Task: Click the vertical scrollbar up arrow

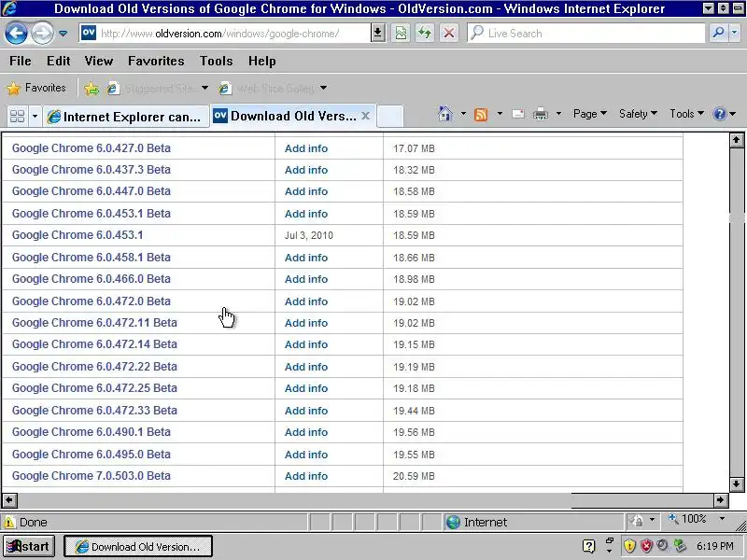Action: [737, 140]
